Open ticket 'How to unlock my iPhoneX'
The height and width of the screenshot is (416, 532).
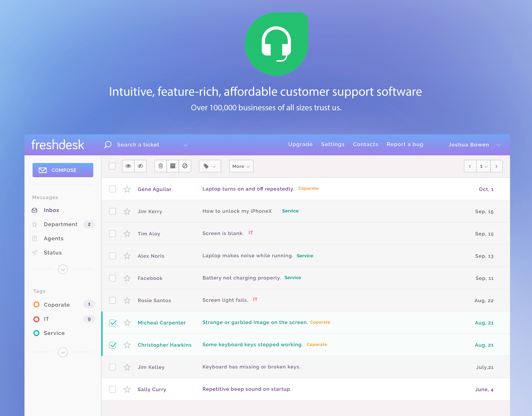click(x=237, y=211)
